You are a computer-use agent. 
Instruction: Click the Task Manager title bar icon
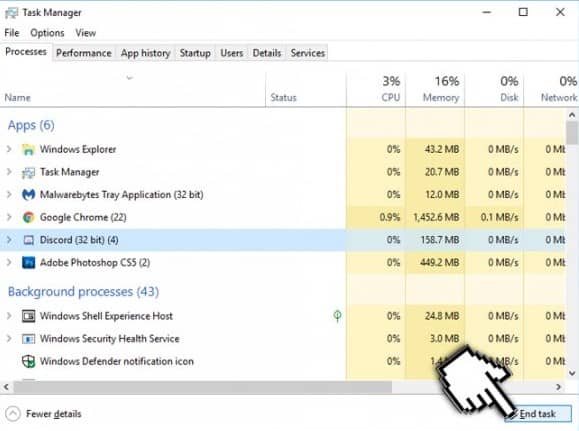pyautogui.click(x=11, y=13)
